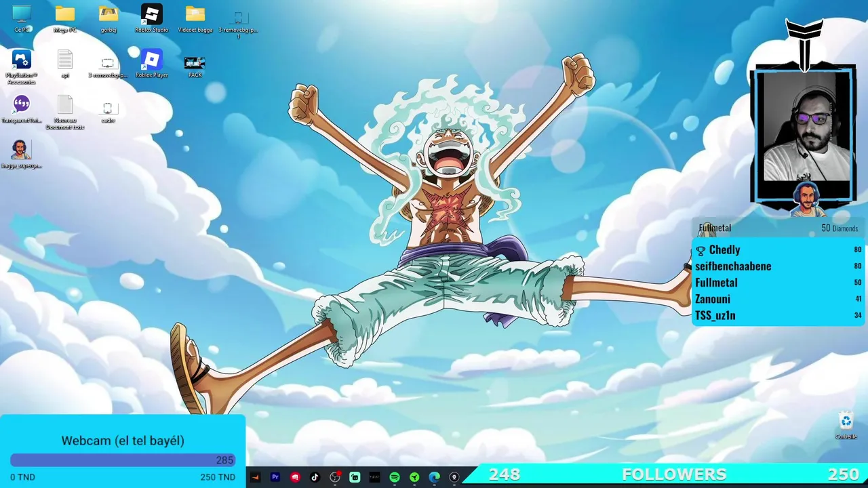
Task: Click the 'Webcam (el tel bayél)' goal title
Action: pyautogui.click(x=123, y=441)
